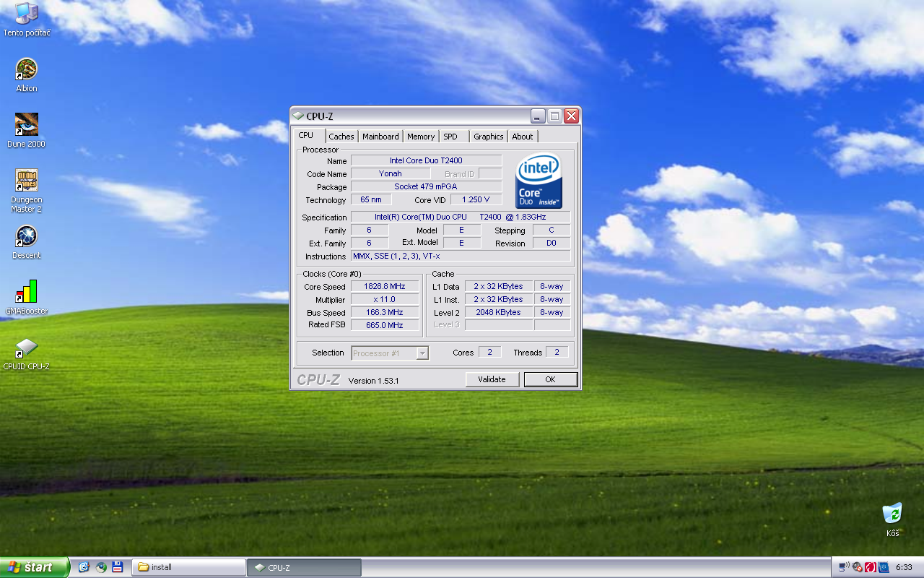
Task: Click the Level 2 2048 KBytes value
Action: [499, 312]
